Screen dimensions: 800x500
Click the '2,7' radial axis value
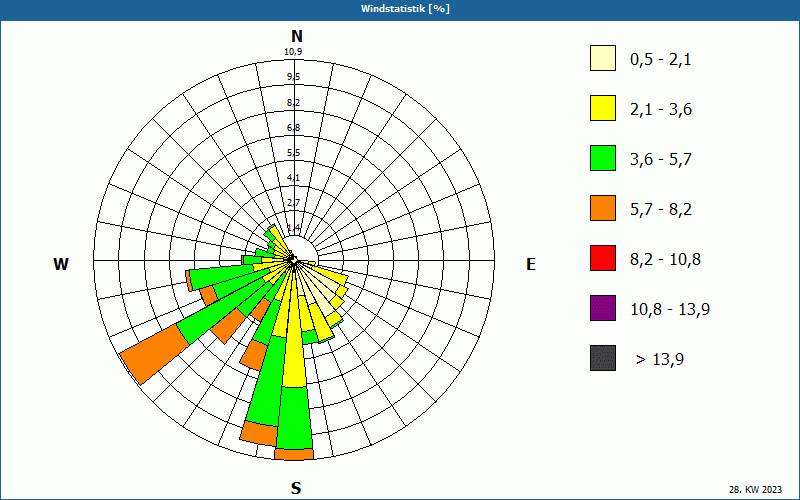pos(293,203)
